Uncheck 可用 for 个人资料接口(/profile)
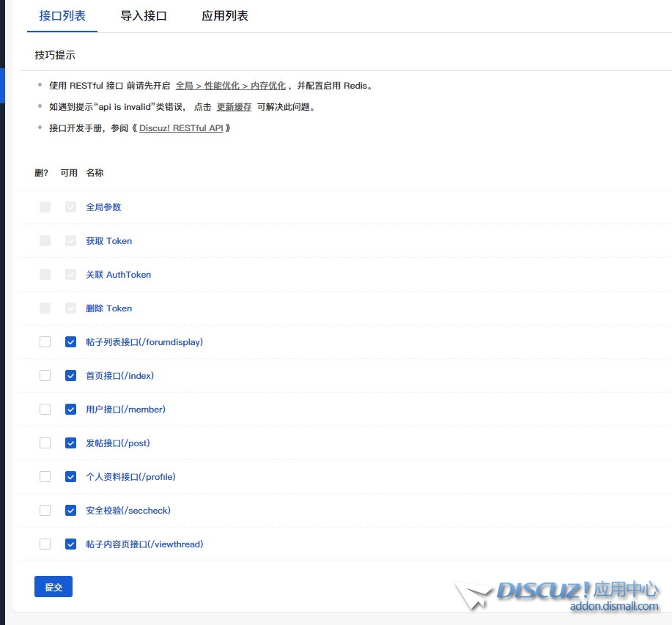This screenshot has height=625, width=672. (70, 477)
